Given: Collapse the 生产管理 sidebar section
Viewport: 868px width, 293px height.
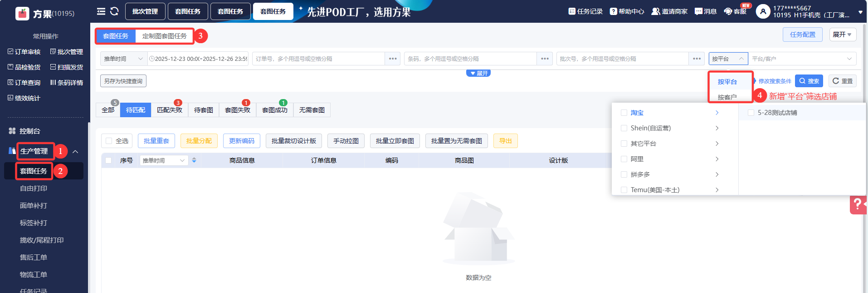Looking at the screenshot, I should click(x=75, y=151).
